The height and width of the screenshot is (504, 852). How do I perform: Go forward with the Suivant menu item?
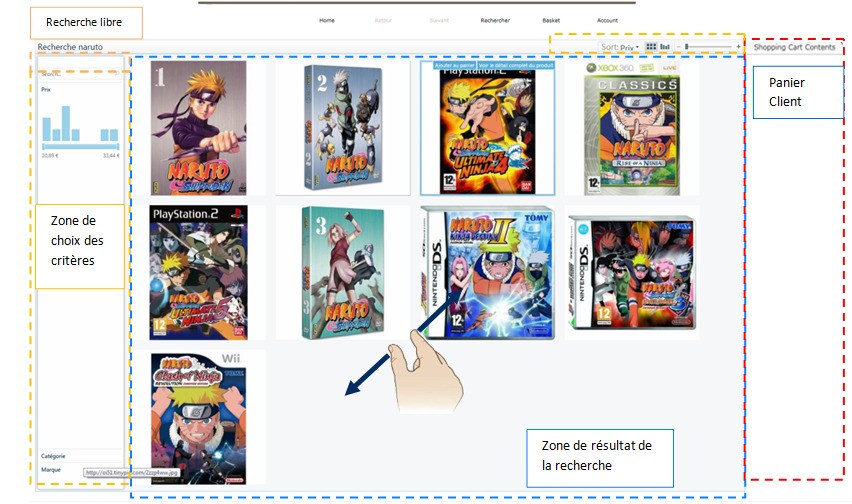pos(439,21)
